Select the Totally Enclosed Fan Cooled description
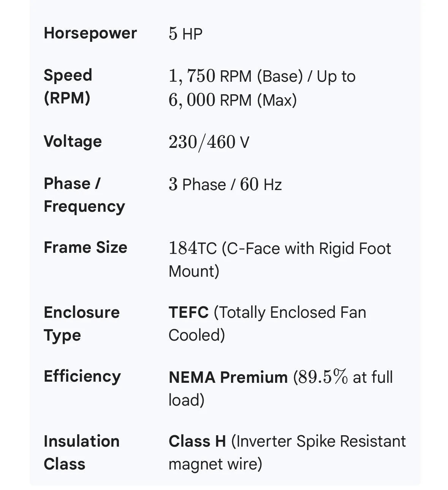 [x=268, y=324]
